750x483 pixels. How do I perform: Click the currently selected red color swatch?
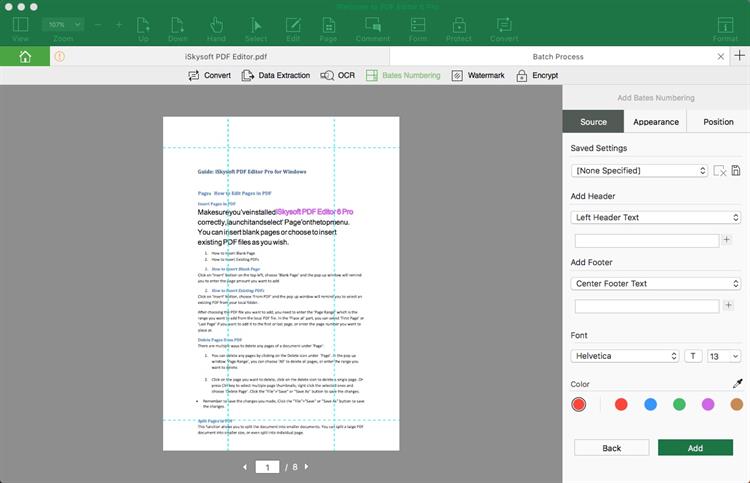click(579, 405)
